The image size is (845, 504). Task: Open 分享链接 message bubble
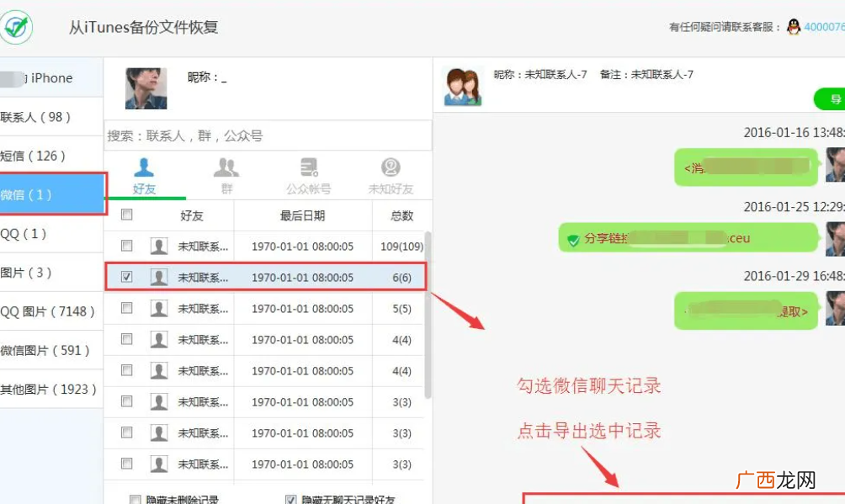688,238
